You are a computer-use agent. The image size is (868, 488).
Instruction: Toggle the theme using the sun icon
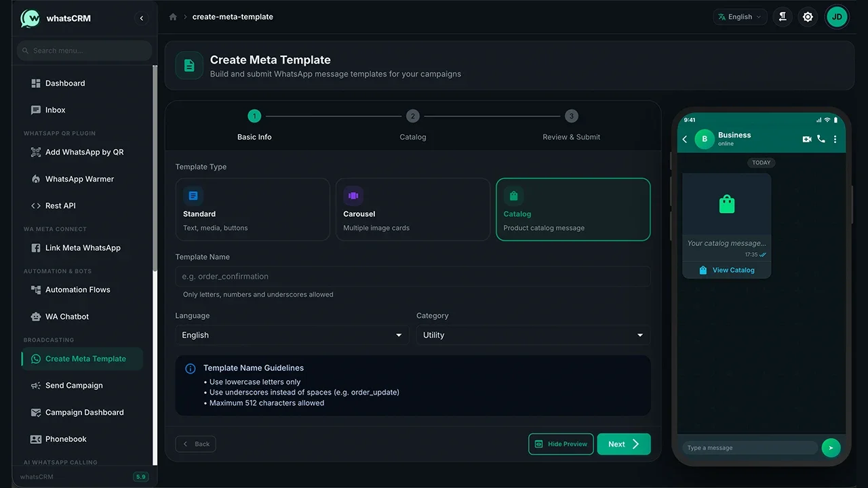pyautogui.click(x=808, y=17)
